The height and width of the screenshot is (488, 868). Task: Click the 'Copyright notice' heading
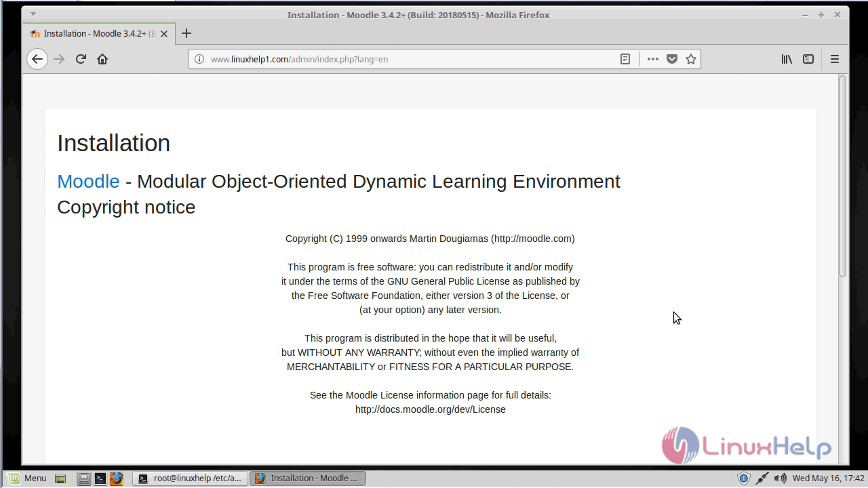click(126, 207)
